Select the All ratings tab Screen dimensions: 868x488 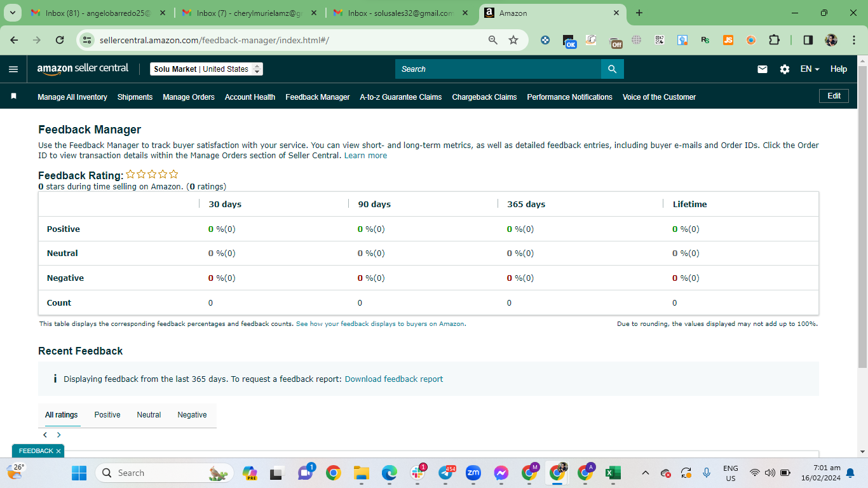[62, 415]
